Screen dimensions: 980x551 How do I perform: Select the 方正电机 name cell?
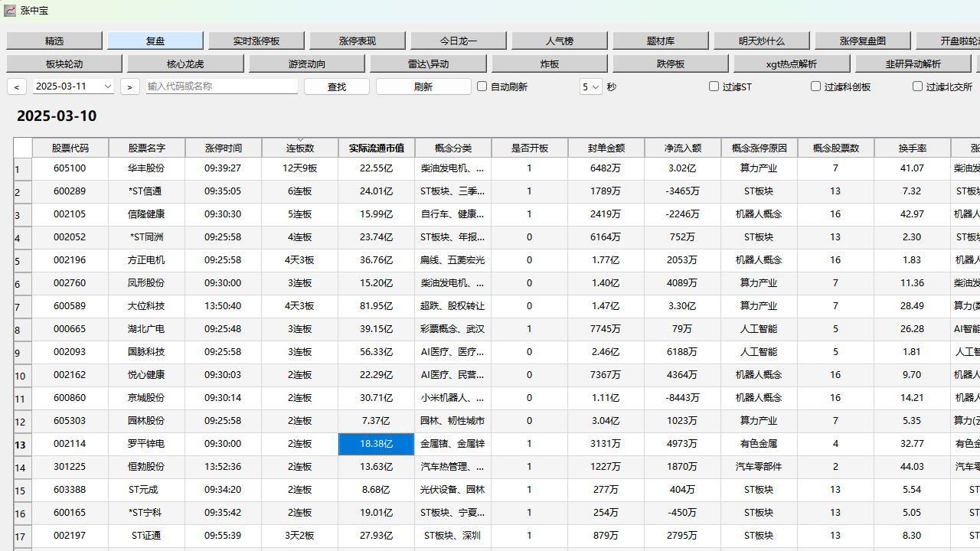click(x=147, y=260)
